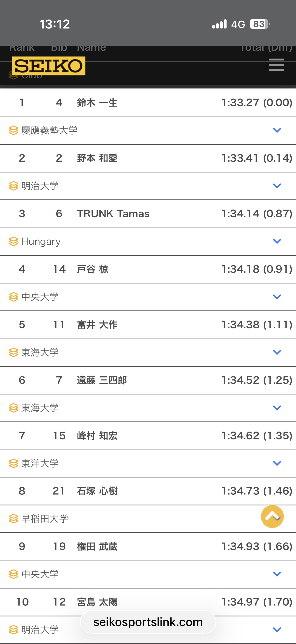Expand details for 鈴木 一生 row
296x644 pixels.
[x=277, y=130]
